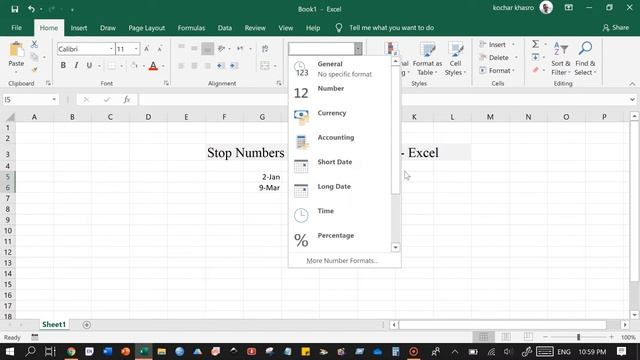Image resolution: width=640 pixels, height=360 pixels.
Task: Toggle Center alignment in Alignment group
Action: click(194, 66)
